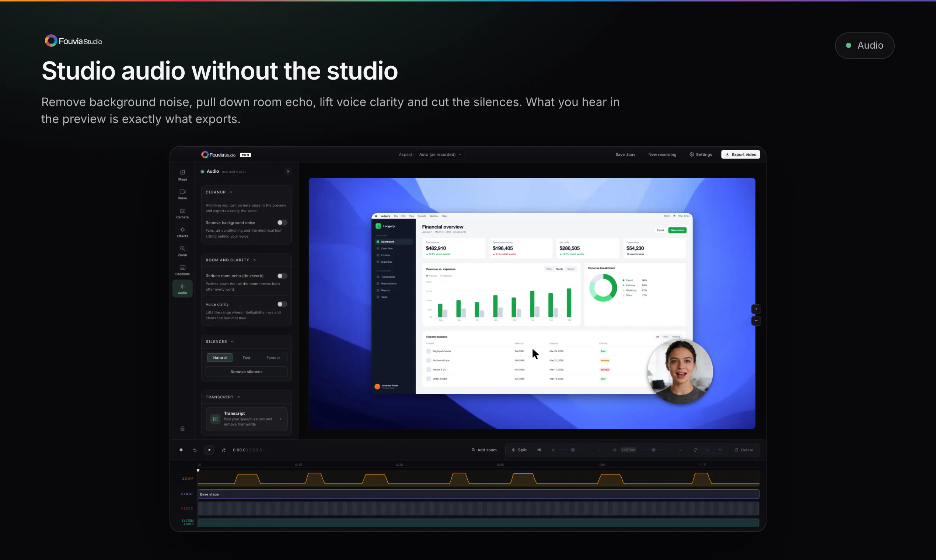This screenshot has width=936, height=560.
Task: Collapse the ROOM AND CLARITY section
Action: (x=231, y=260)
